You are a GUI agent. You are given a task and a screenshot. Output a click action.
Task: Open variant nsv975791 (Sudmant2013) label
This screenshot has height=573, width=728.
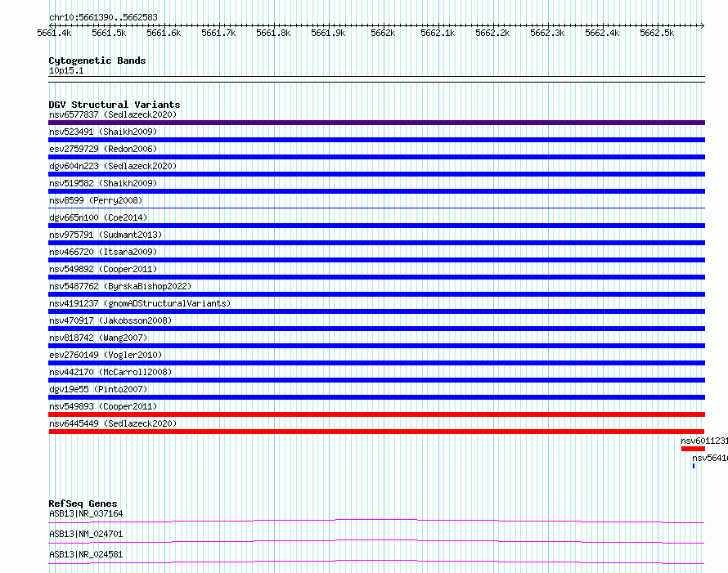click(106, 235)
